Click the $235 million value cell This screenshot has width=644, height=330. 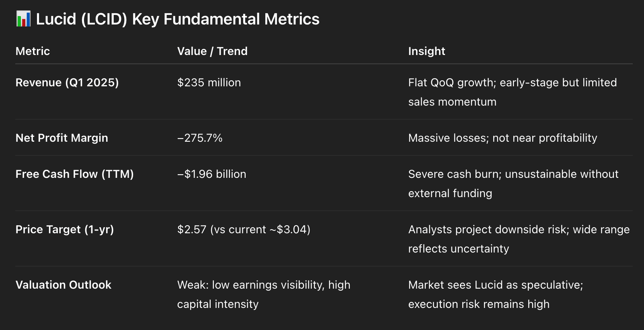(x=209, y=82)
